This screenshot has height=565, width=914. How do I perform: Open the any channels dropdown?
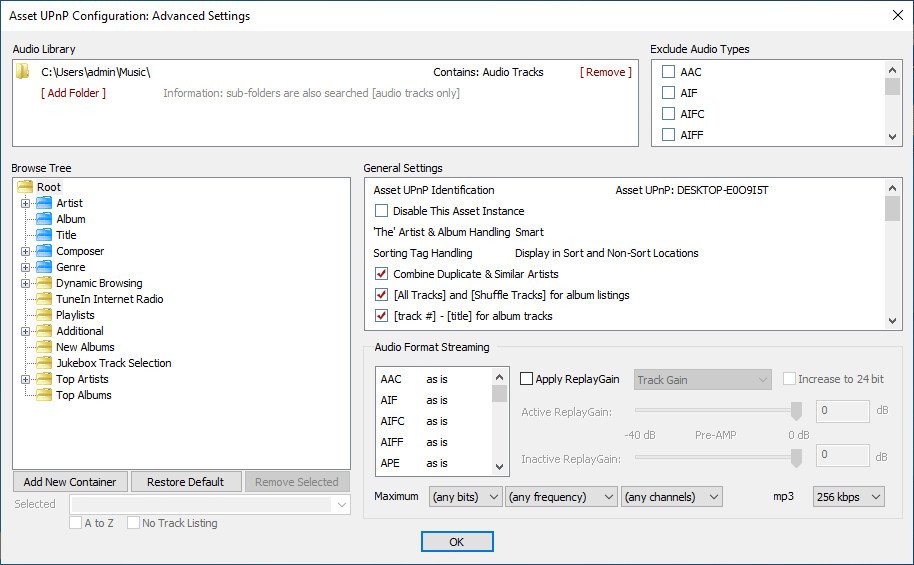[672, 497]
